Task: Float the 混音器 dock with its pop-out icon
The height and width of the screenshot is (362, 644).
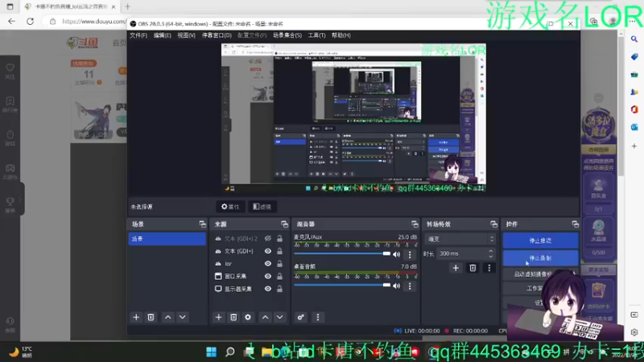Action: coord(415,224)
